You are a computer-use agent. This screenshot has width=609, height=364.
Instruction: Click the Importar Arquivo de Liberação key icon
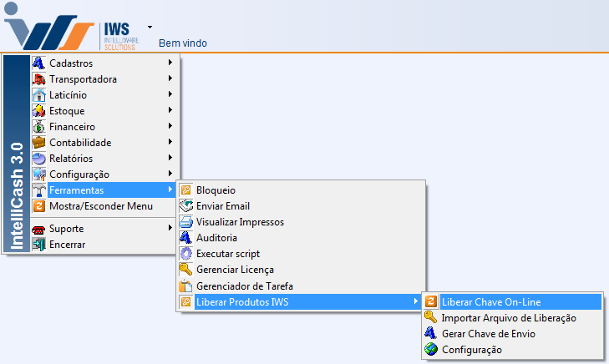pyautogui.click(x=431, y=317)
